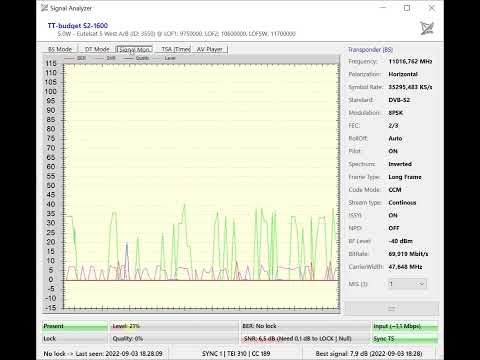Click the Quality 0% progress bar
This screenshot has width=480, height=360.
174,339
